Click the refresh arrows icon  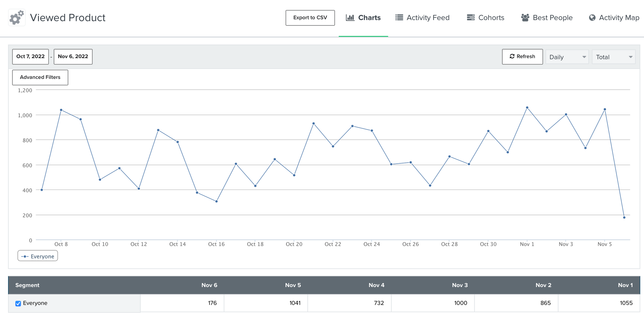512,56
